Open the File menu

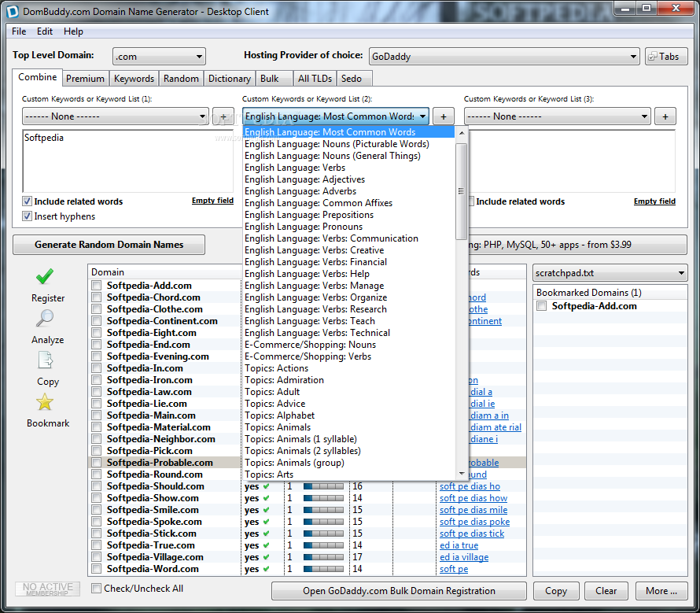[19, 31]
